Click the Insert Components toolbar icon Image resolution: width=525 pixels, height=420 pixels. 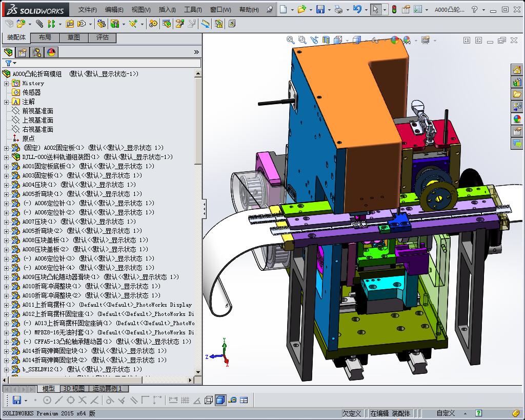point(21,24)
